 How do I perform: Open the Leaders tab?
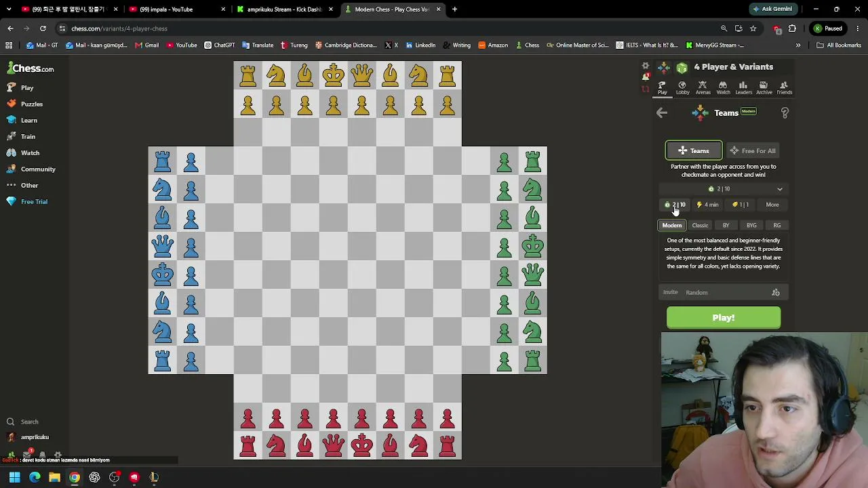tap(743, 88)
